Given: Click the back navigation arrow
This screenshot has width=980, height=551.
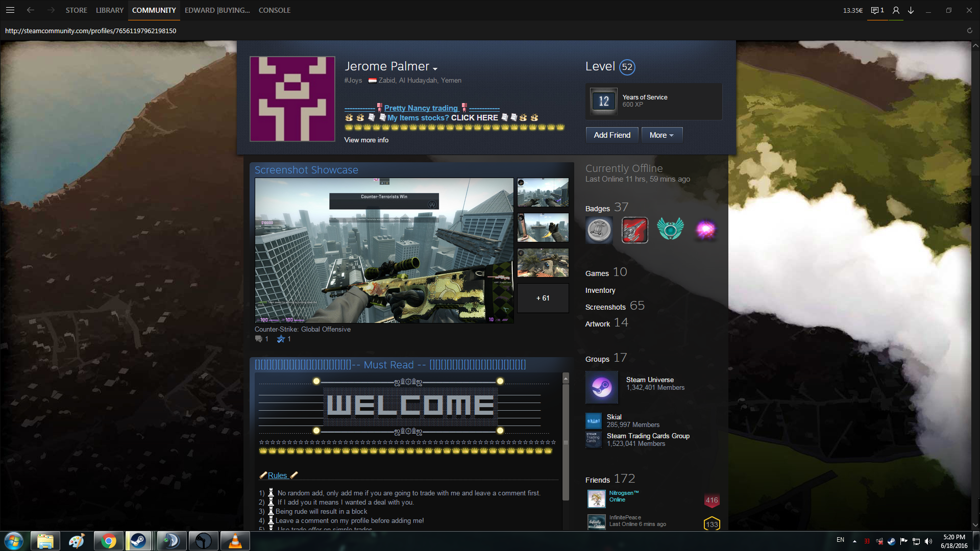Looking at the screenshot, I should tap(31, 10).
